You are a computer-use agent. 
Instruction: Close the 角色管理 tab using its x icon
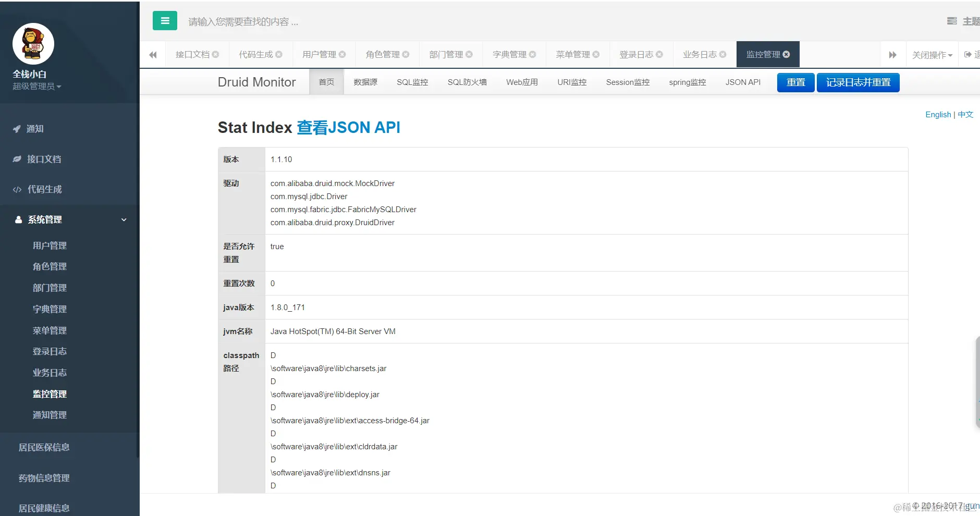(406, 54)
